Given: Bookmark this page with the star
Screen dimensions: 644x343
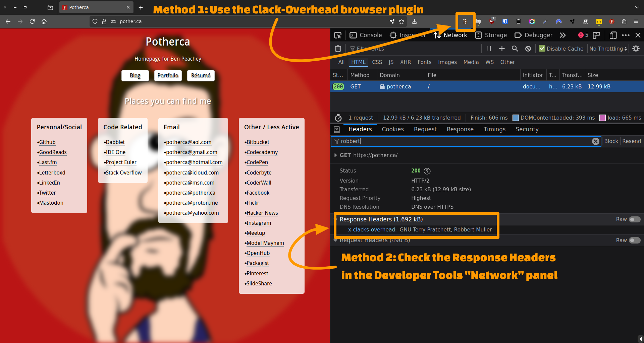Looking at the screenshot, I should click(x=401, y=21).
